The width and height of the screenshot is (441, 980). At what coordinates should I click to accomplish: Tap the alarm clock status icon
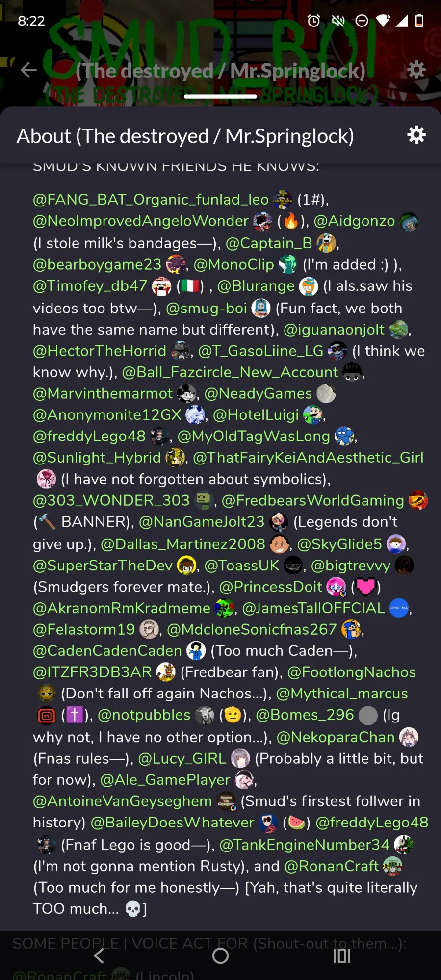[314, 21]
